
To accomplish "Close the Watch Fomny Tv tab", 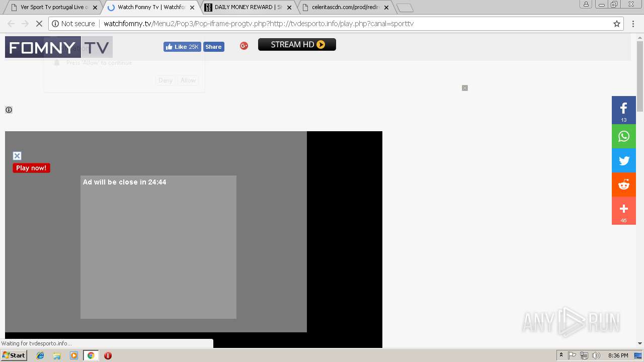I will click(x=192, y=8).
